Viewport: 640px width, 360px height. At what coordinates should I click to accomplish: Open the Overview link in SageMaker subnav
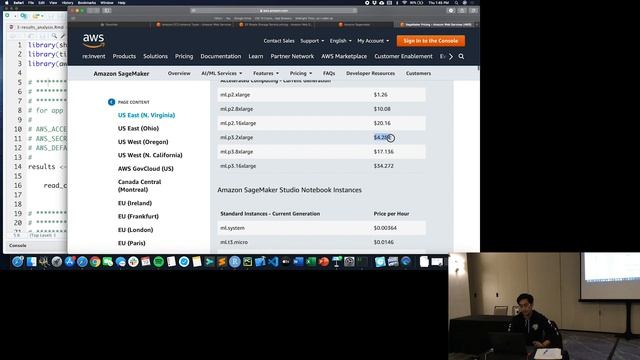coord(179,73)
